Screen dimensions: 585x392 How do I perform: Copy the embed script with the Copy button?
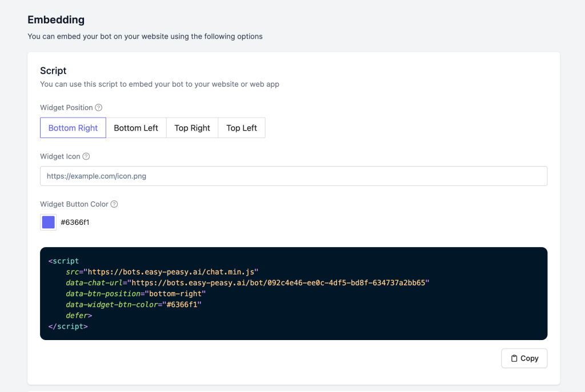(524, 358)
